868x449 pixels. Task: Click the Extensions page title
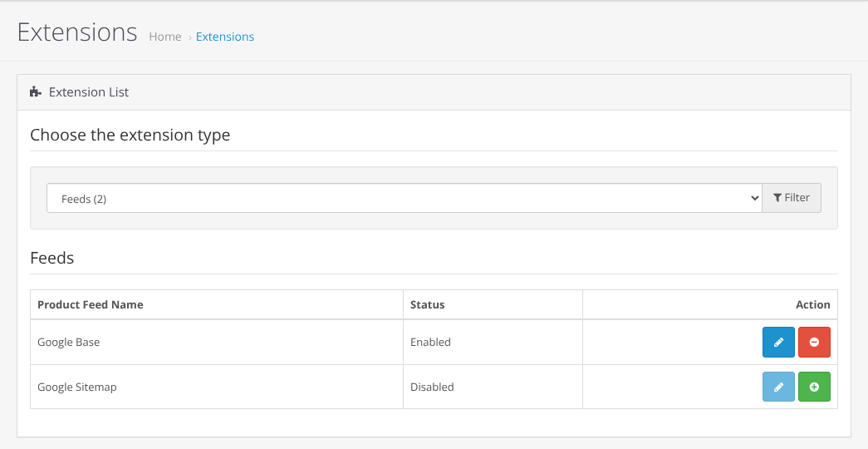pyautogui.click(x=77, y=32)
